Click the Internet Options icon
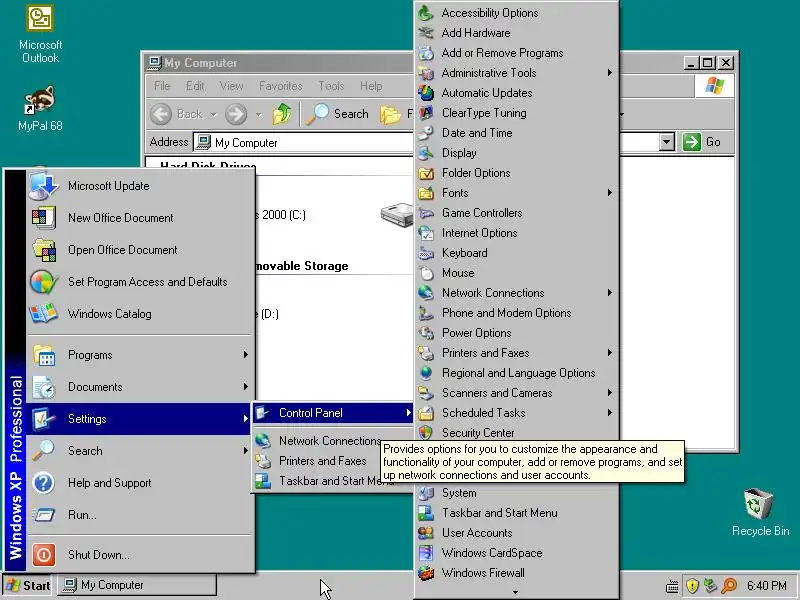This screenshot has height=600, width=800. point(426,233)
